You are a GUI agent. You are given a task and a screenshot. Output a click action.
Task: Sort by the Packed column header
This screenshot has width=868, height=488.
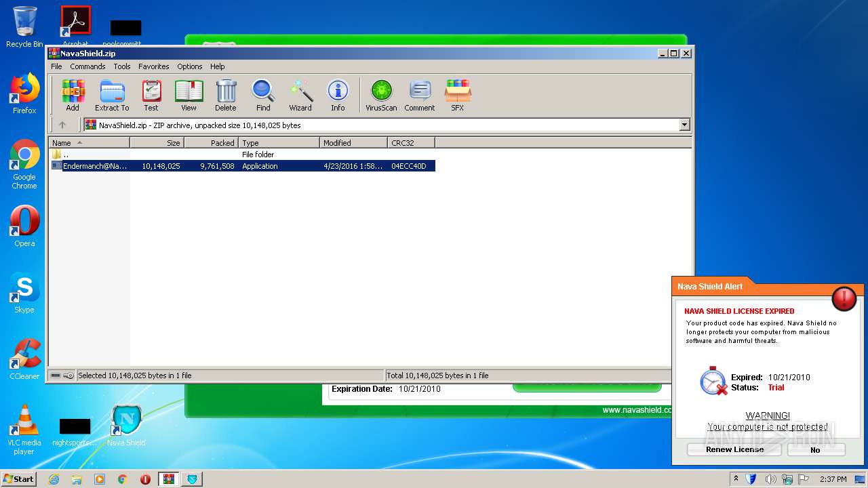[x=212, y=142]
